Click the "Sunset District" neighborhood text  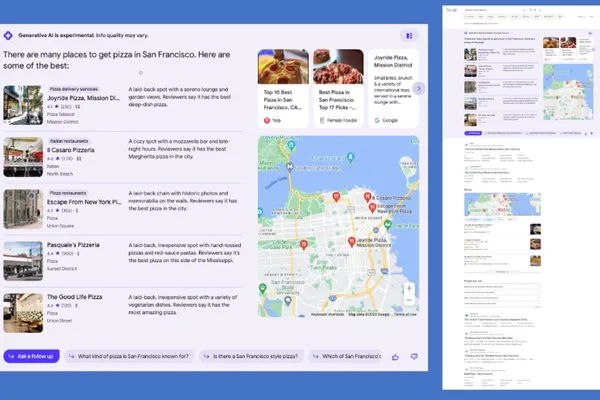[x=62, y=269]
